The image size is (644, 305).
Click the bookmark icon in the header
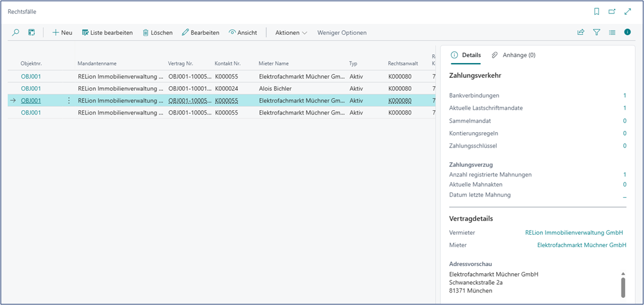point(597,12)
